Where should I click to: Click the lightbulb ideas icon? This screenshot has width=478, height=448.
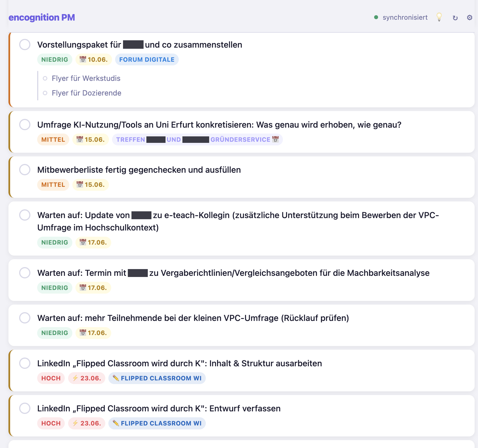tap(439, 17)
